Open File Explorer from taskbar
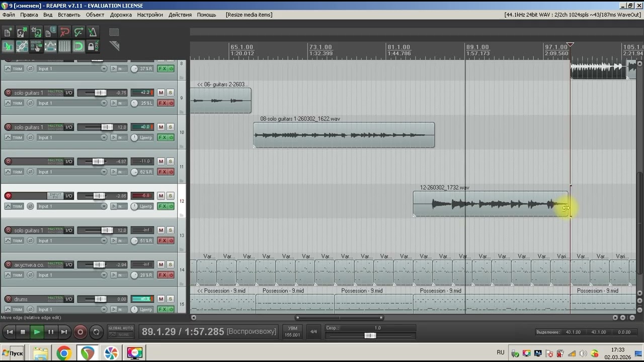644x362 pixels. [x=40, y=353]
